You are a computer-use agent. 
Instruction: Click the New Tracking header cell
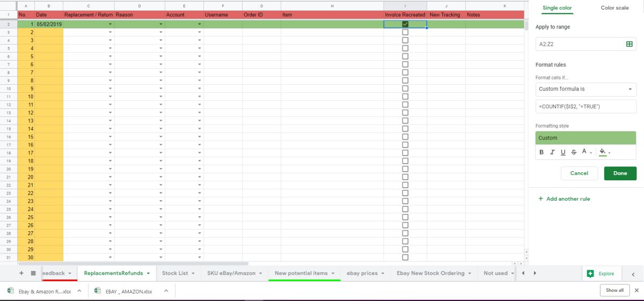coord(446,14)
